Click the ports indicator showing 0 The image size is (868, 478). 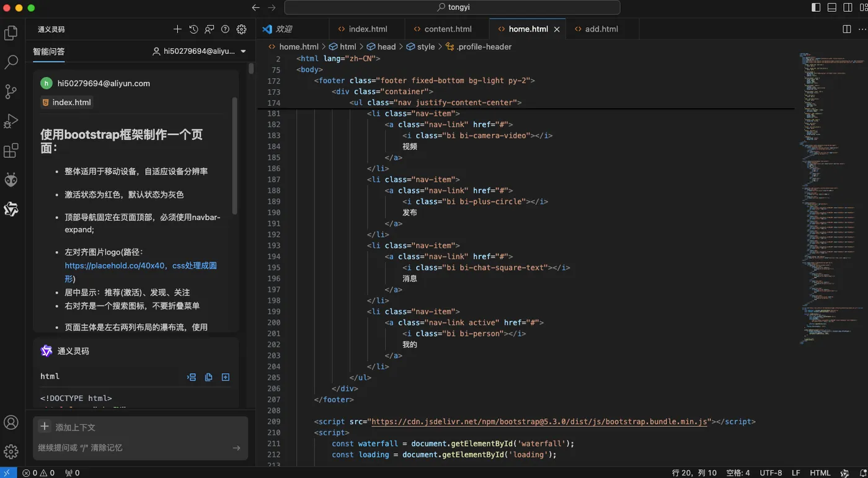(72, 472)
